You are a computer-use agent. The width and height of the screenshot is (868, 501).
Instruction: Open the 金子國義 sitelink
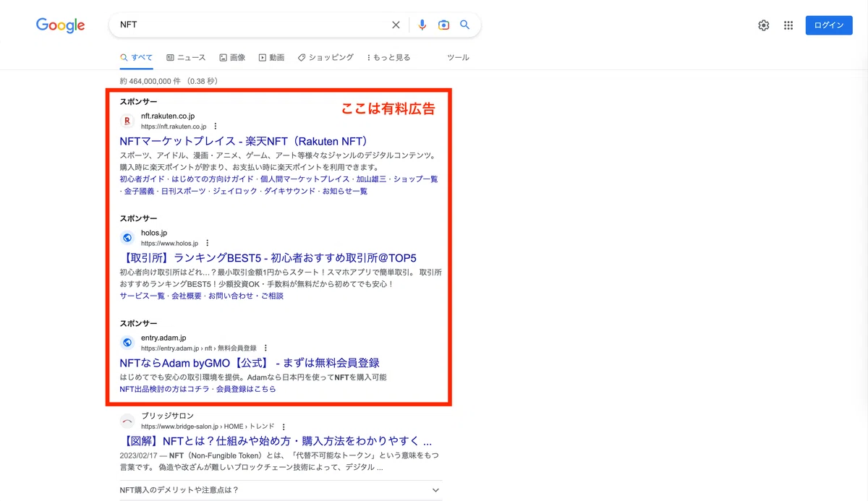click(x=139, y=191)
